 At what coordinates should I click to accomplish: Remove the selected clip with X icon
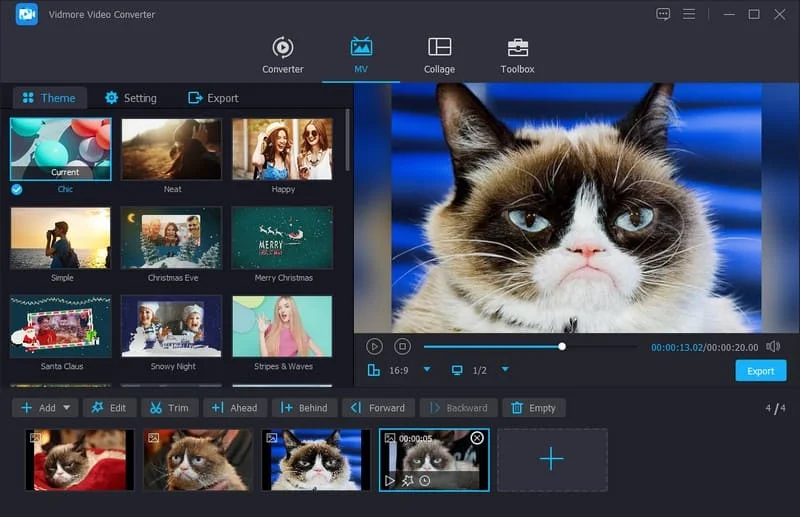[x=477, y=438]
